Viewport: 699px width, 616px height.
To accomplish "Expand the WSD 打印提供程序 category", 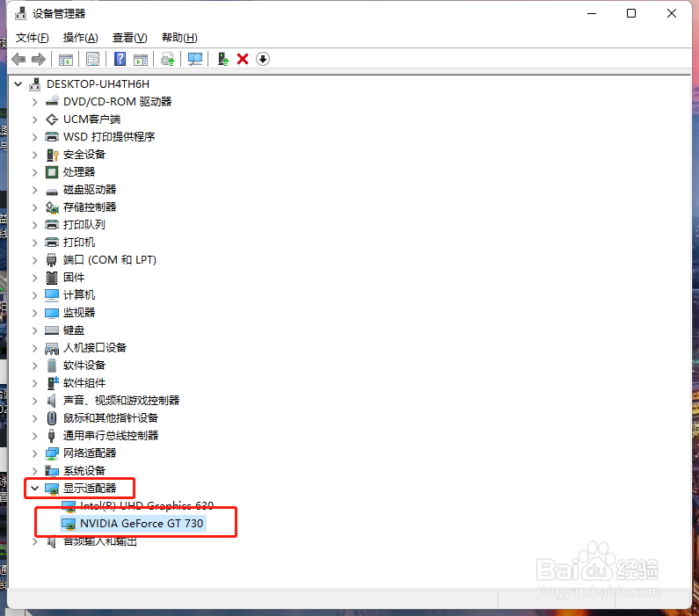I will pyautogui.click(x=35, y=137).
